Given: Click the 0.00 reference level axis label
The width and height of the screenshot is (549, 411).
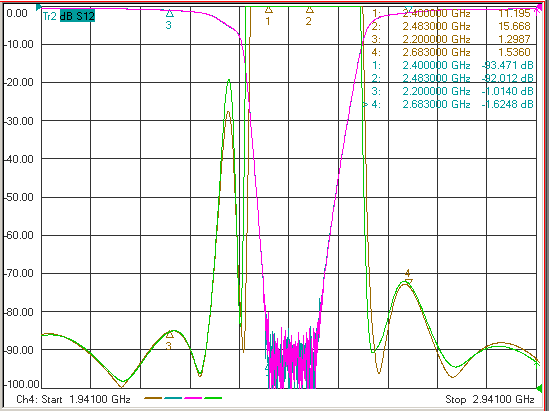Looking at the screenshot, I should coord(17,13).
